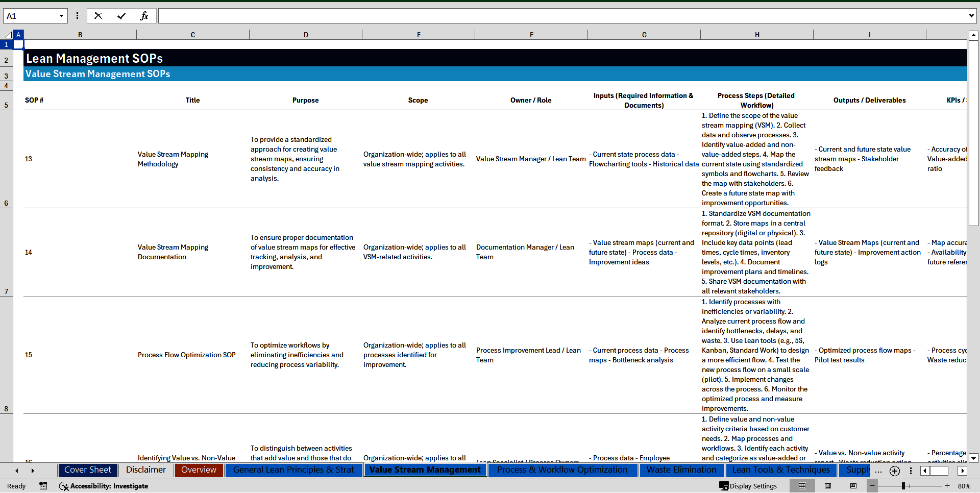The image size is (980, 493).
Task: Click the zoom slider handle
Action: pyautogui.click(x=903, y=486)
